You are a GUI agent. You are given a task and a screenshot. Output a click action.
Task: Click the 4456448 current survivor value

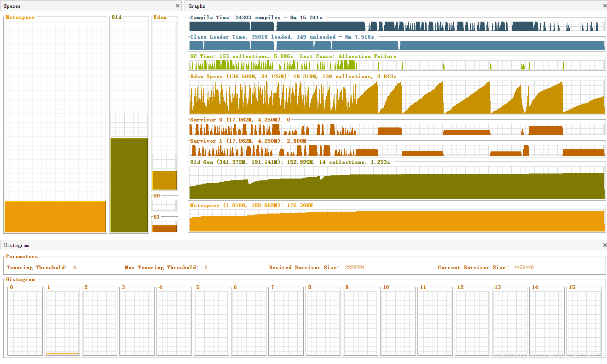coord(524,267)
